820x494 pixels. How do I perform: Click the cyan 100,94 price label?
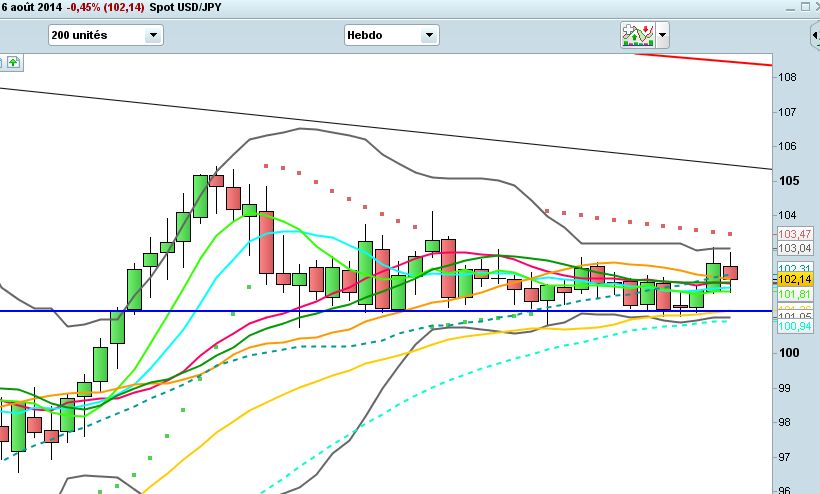pos(795,326)
